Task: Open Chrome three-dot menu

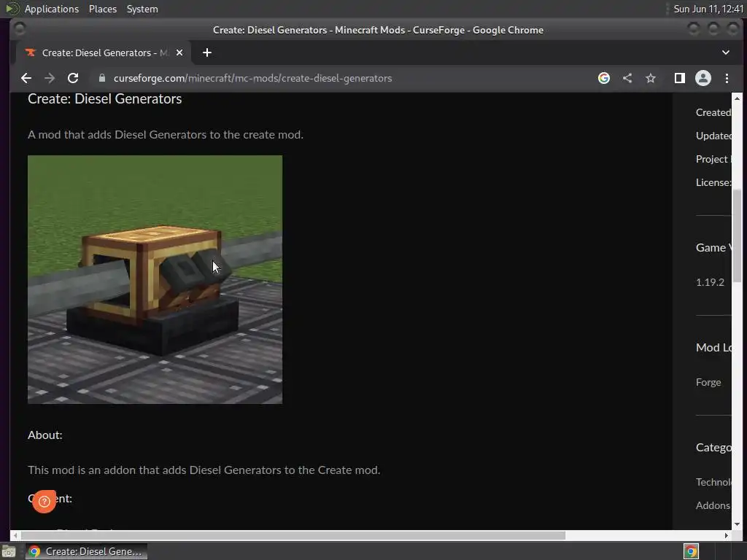Action: tap(727, 78)
